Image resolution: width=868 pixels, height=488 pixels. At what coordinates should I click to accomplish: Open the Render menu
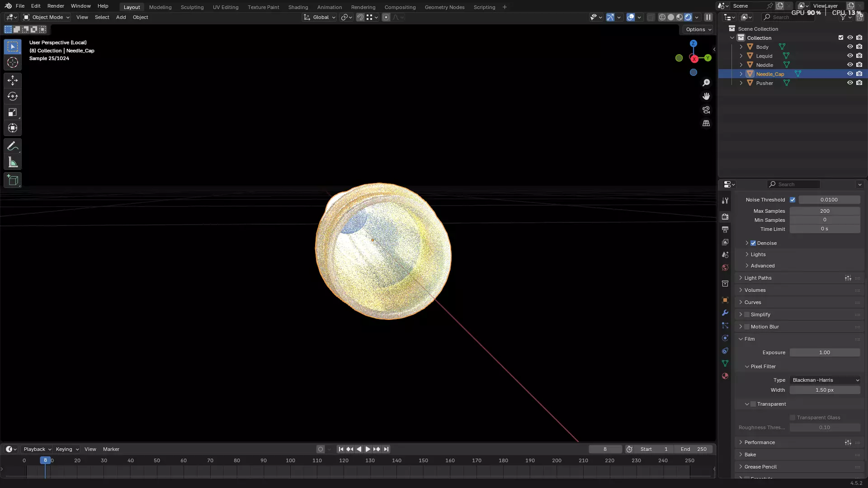click(56, 6)
